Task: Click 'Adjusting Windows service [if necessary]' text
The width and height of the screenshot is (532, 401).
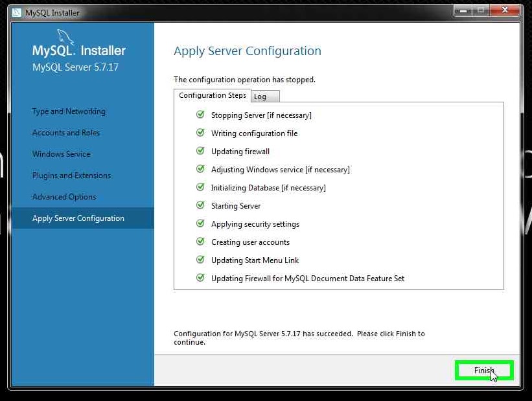Action: 280,170
